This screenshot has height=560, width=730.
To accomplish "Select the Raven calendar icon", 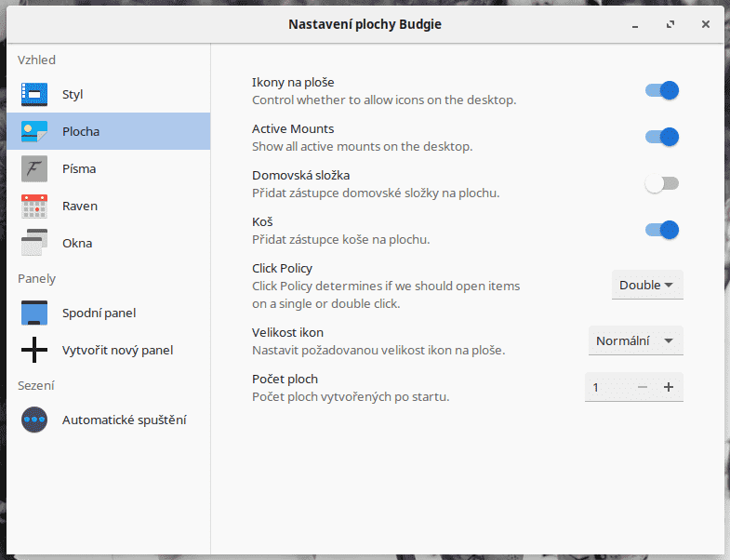I will tap(34, 206).
